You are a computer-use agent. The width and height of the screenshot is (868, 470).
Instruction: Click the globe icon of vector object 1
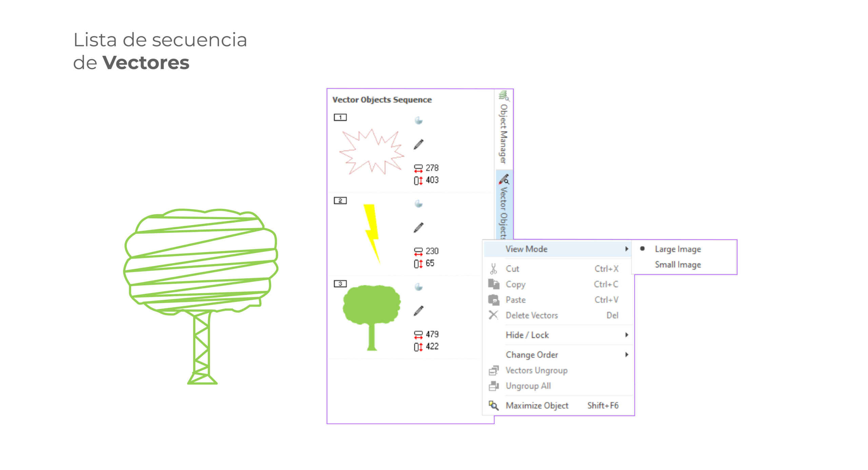click(x=418, y=120)
